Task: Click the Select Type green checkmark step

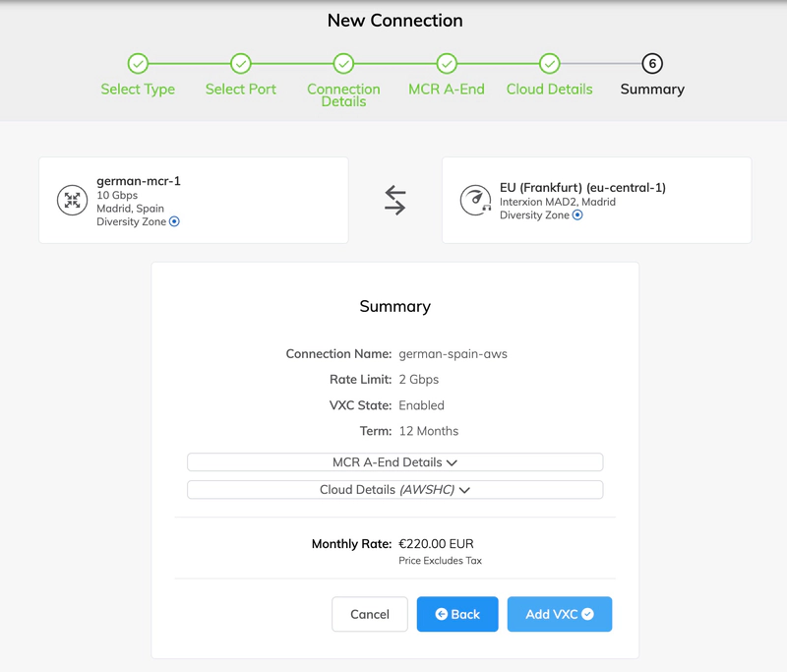Action: pyautogui.click(x=138, y=64)
